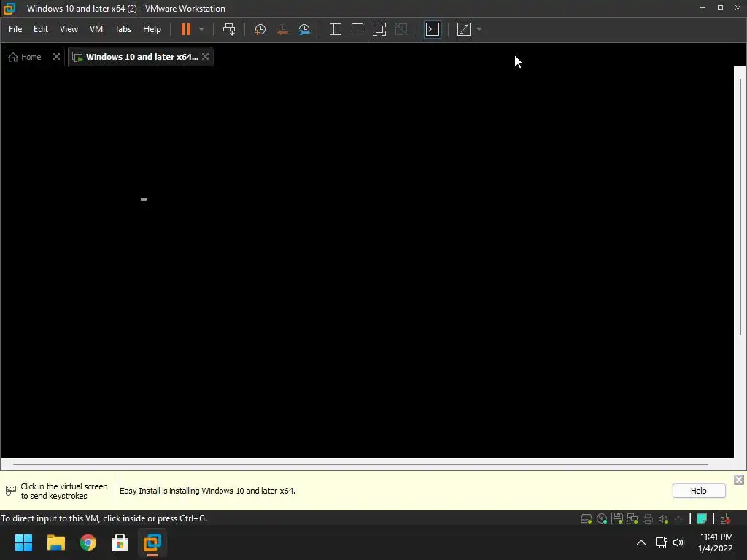Send Ctrl+Alt+Del to the virtual machine
The width and height of the screenshot is (747, 560).
[229, 29]
